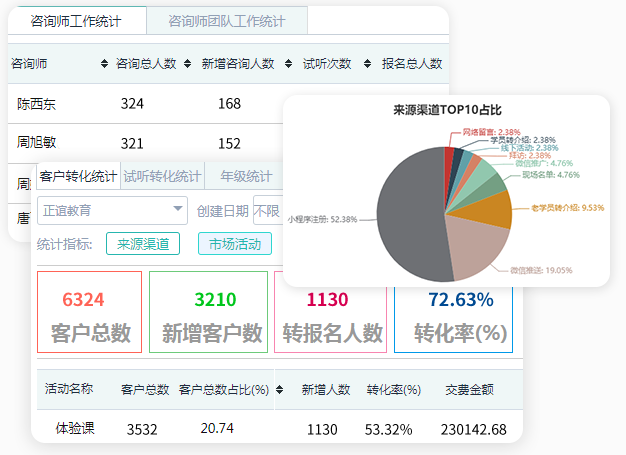Click the 新增人数 column header
Viewport: 626px width, 455px height.
click(326, 390)
